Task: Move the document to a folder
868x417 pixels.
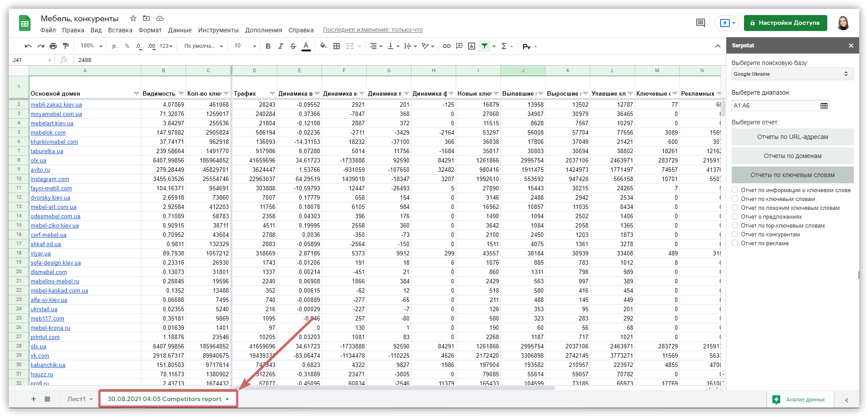Action: click(x=146, y=18)
